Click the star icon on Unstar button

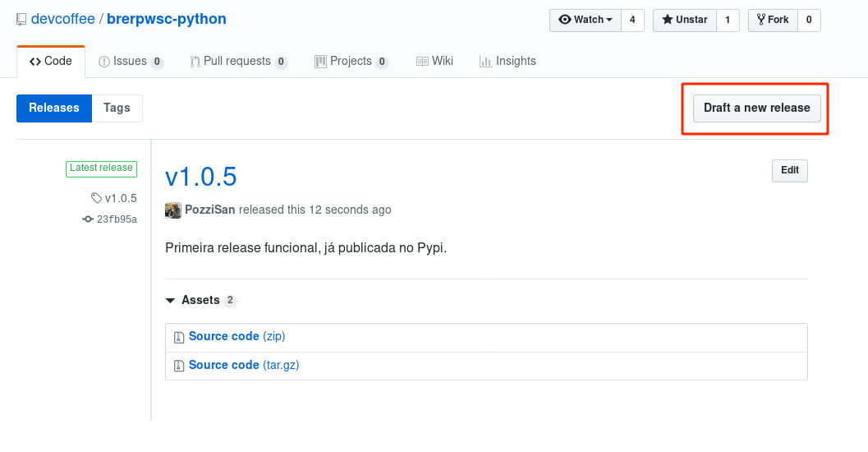tap(668, 20)
